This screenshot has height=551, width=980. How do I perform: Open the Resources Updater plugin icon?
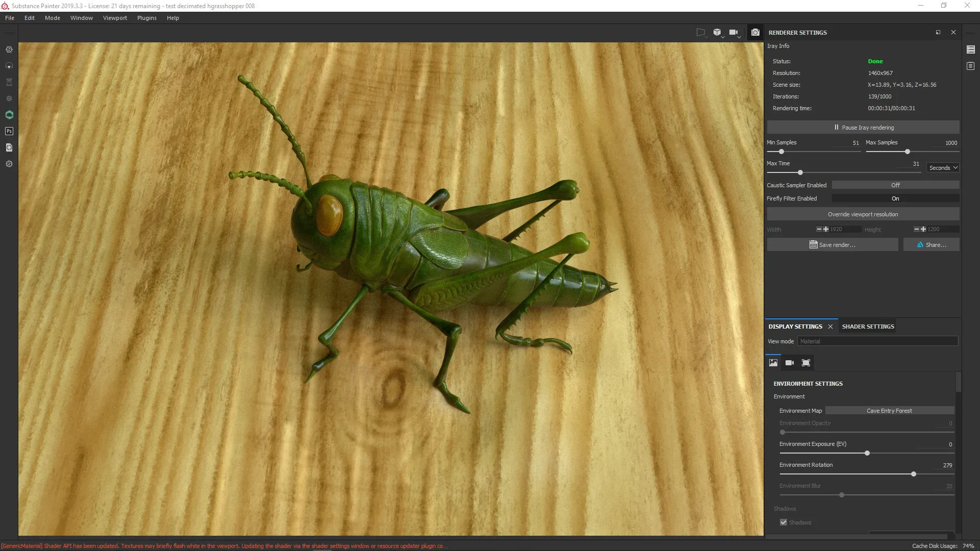(x=9, y=147)
